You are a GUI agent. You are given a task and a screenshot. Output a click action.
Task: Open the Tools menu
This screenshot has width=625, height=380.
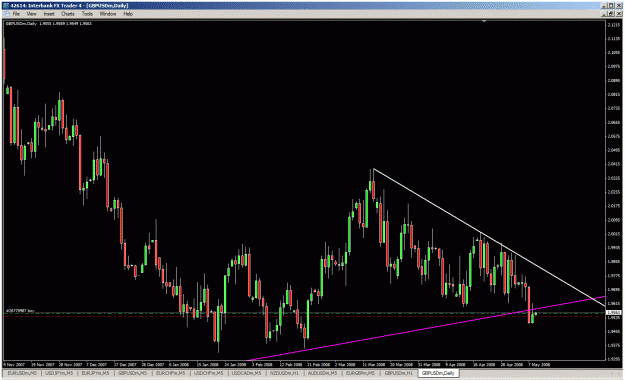87,14
